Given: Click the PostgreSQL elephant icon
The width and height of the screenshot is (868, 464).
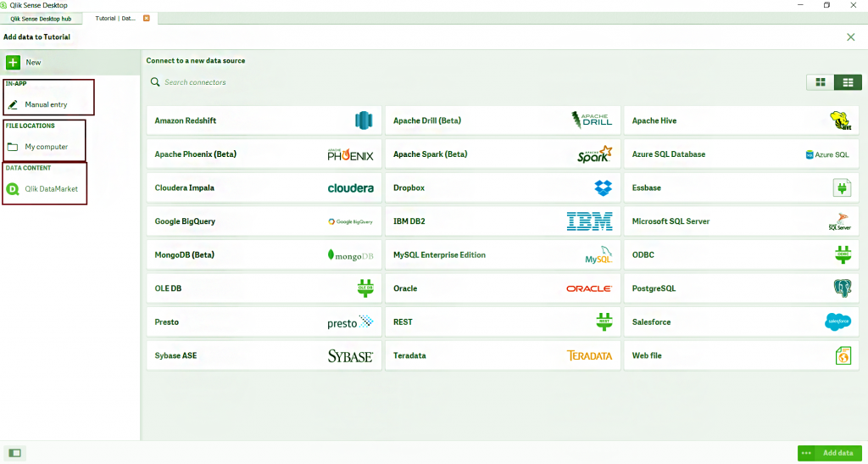Looking at the screenshot, I should point(842,288).
